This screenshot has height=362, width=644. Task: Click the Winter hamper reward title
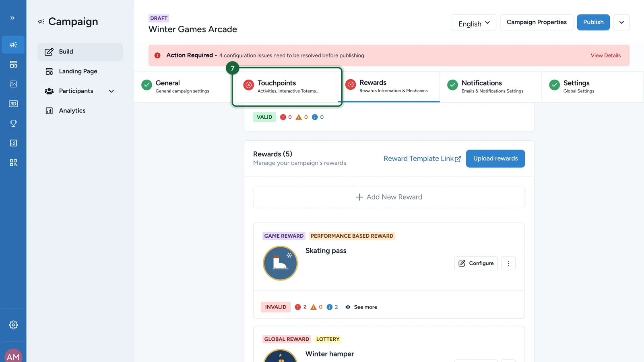(x=330, y=354)
